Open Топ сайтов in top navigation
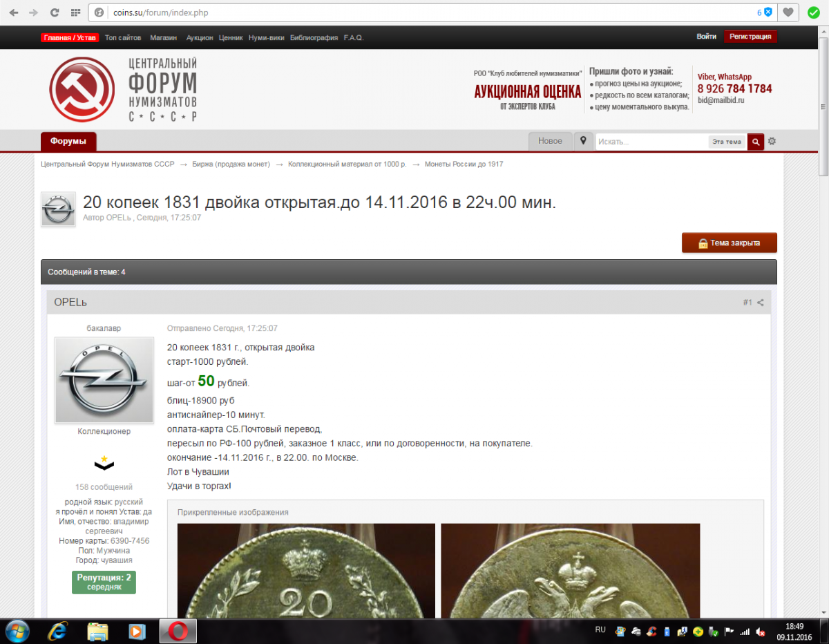829x644 pixels. click(123, 37)
